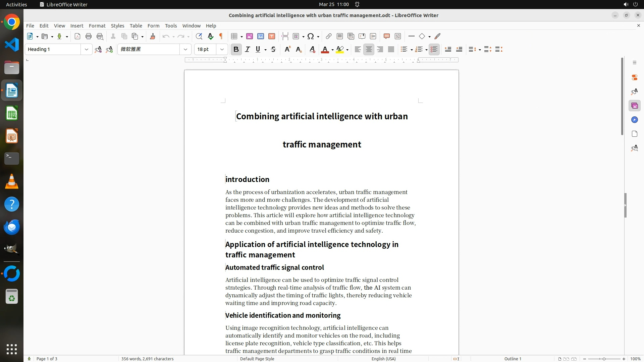Click the Insert Hyperlink icon
644x362 pixels.
(x=329, y=36)
